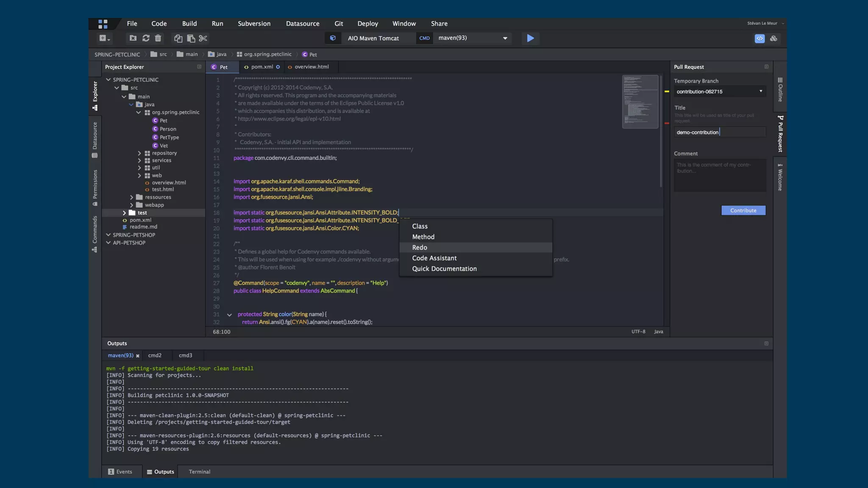This screenshot has width=868, height=488.
Task: Click the paste clipboard icon
Action: 191,38
